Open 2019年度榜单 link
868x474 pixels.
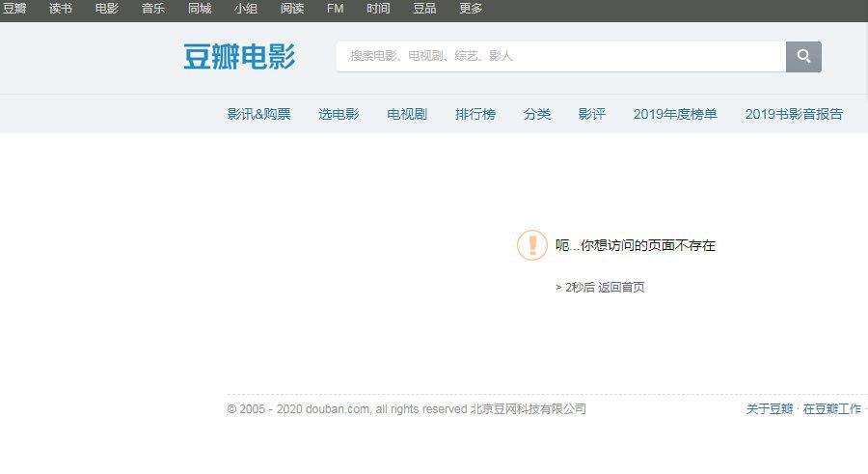click(x=675, y=114)
